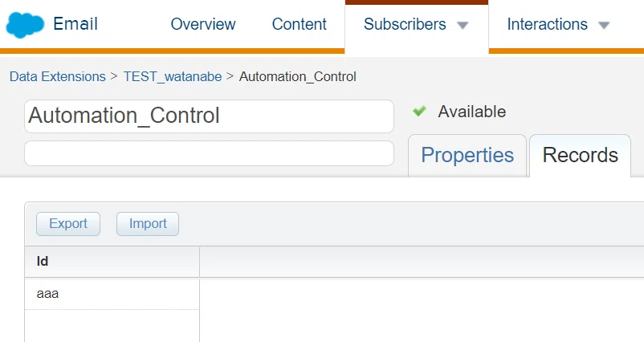This screenshot has height=342, width=644.
Task: Click the Automation_Control name input field
Action: coord(209,116)
